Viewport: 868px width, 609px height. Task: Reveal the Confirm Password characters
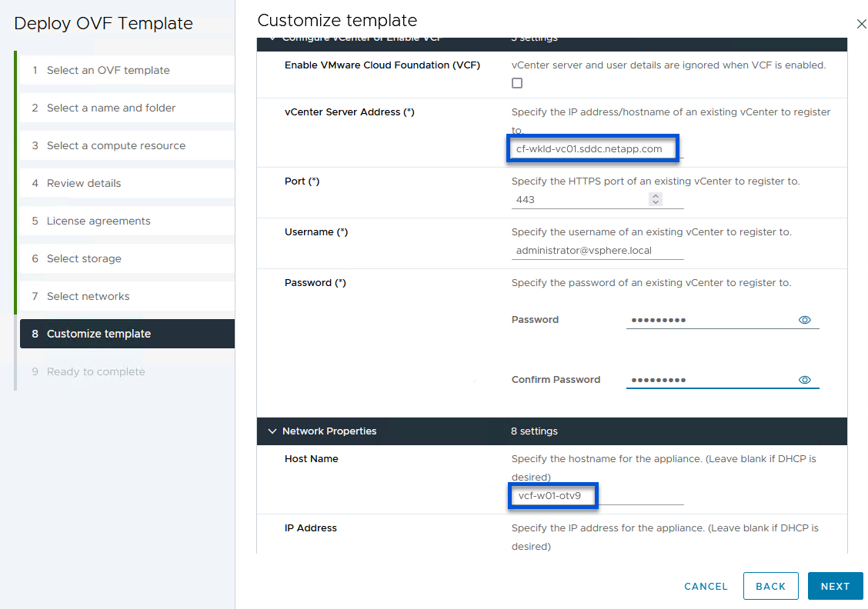tap(805, 380)
